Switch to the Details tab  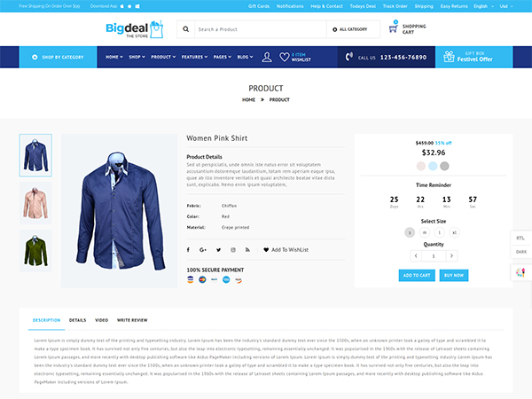click(78, 320)
